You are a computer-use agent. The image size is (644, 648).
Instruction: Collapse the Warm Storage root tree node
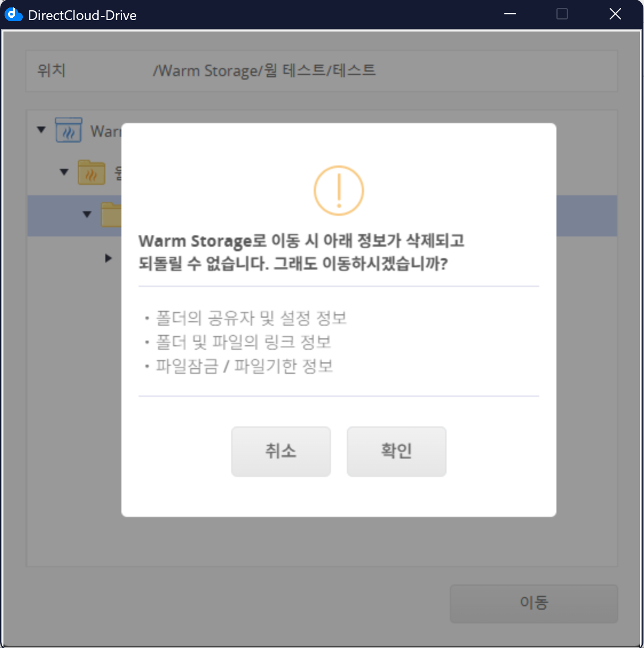pos(41,130)
